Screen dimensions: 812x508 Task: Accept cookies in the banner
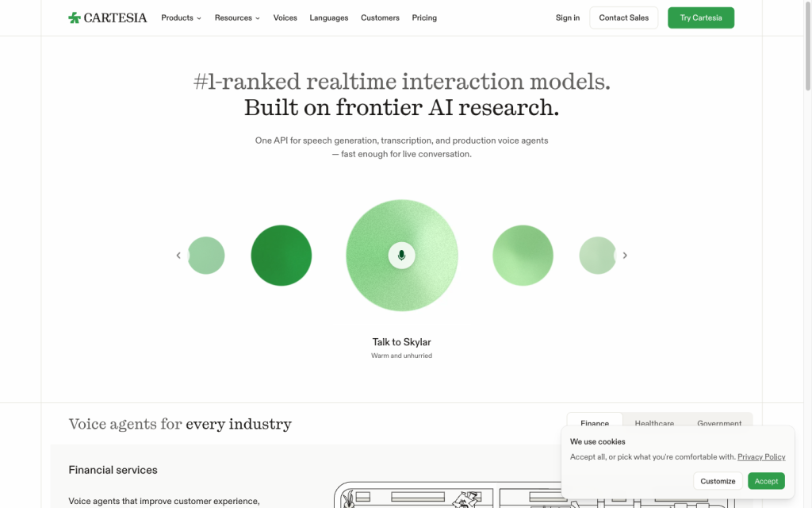pos(766,481)
